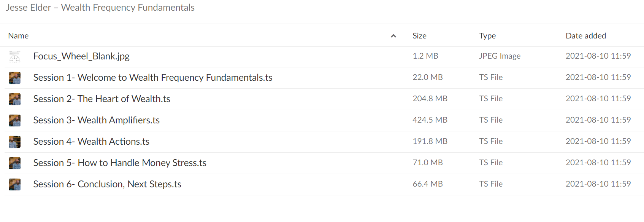Open Session 4- Wealth Actions.ts
The image size is (644, 222).
[x=91, y=142]
